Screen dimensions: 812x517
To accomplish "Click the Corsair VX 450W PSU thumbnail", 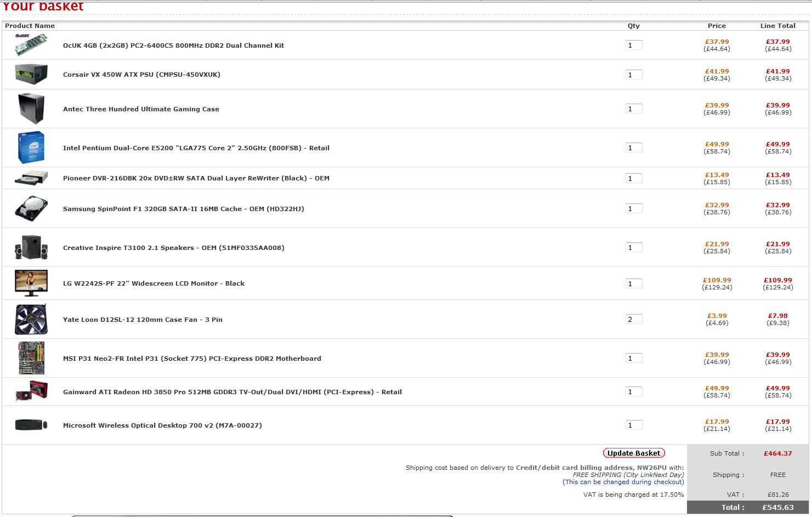I will pos(31,74).
